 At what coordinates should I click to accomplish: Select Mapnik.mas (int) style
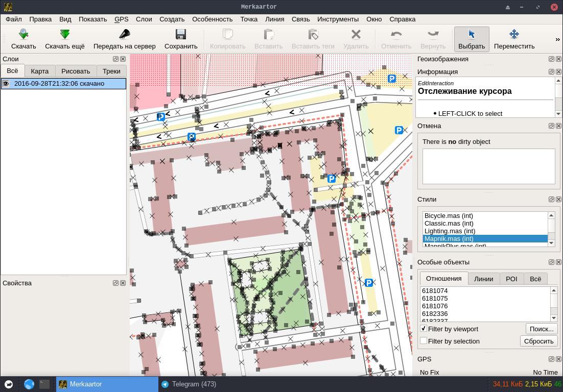tap(485, 238)
